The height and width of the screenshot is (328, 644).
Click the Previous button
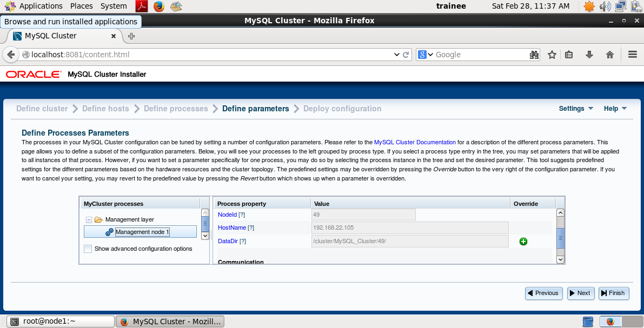coord(544,293)
